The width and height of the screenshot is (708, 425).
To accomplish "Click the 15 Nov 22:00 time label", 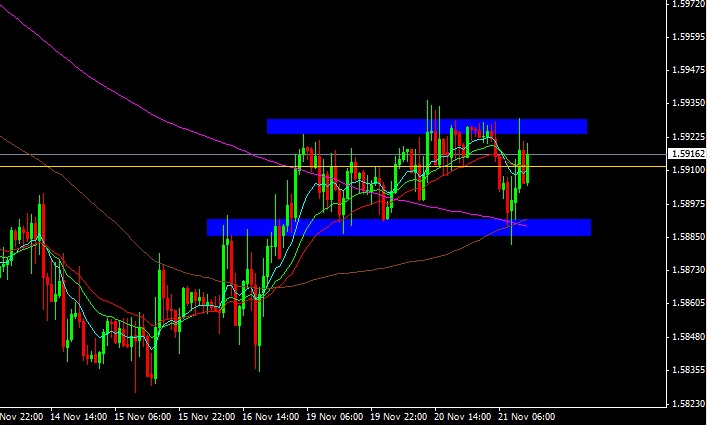I will point(207,416).
